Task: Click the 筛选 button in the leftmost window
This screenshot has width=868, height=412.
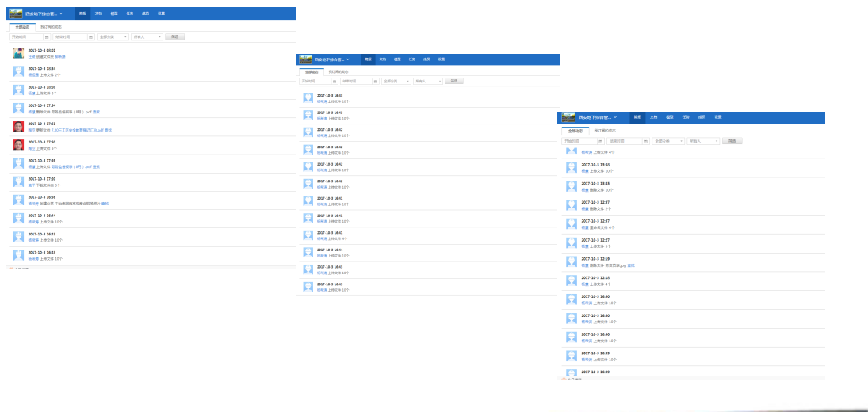Action: tap(174, 37)
